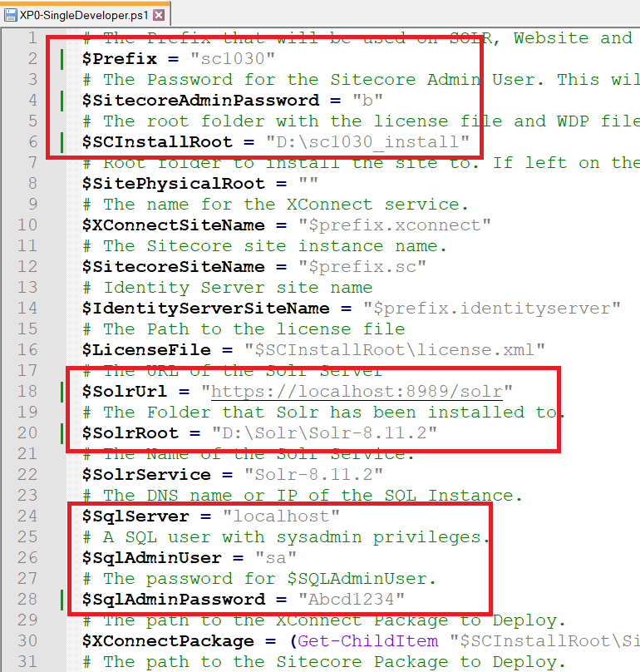640x672 pixels.
Task: Click line number 18 in the margin
Action: pyautogui.click(x=27, y=391)
